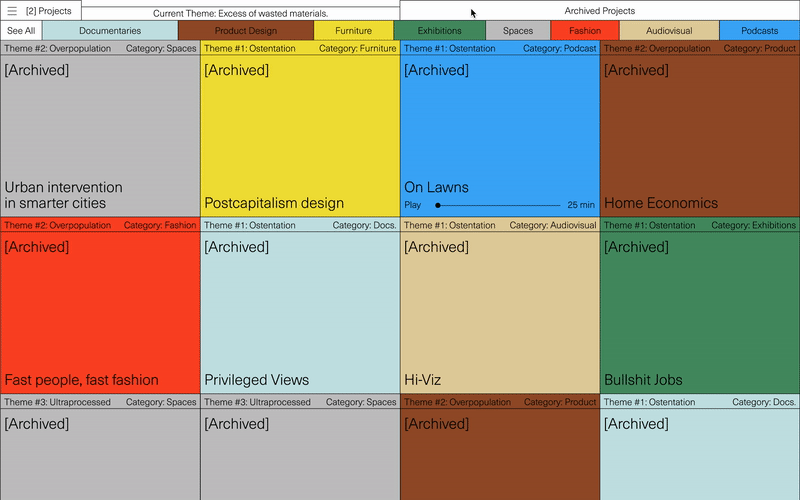
Task: Click the Current Theme banner
Action: [x=240, y=14]
